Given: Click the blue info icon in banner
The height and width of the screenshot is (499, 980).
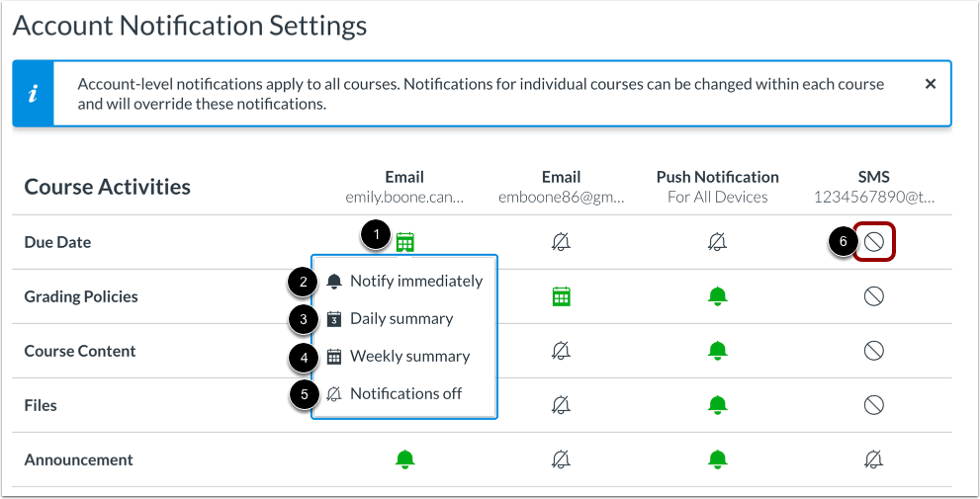Looking at the screenshot, I should (33, 94).
